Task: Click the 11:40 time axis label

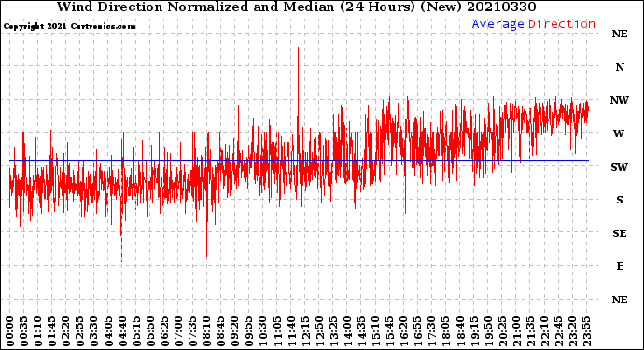Action: 291,331
